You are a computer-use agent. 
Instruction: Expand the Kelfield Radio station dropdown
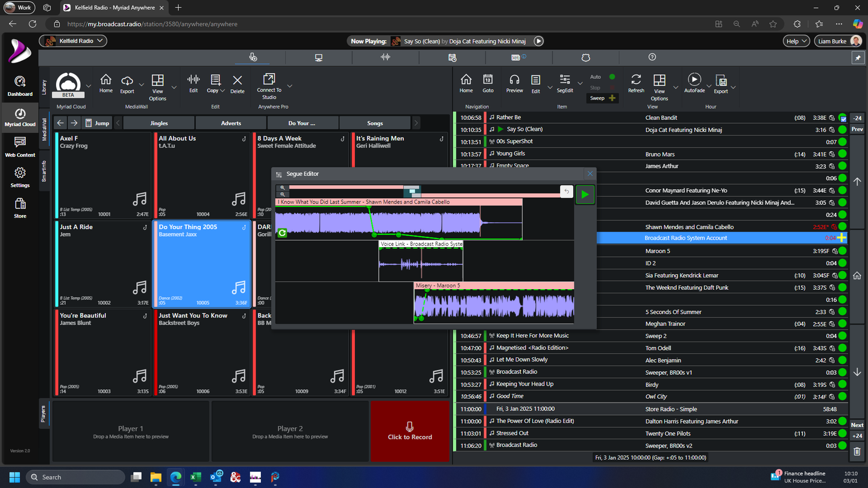coord(100,41)
